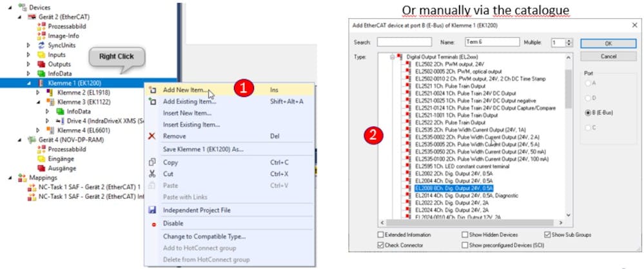Click the Klemme 3 (EK1122) terminal icon
The width and height of the screenshot is (644, 269).
pyautogui.click(x=50, y=102)
